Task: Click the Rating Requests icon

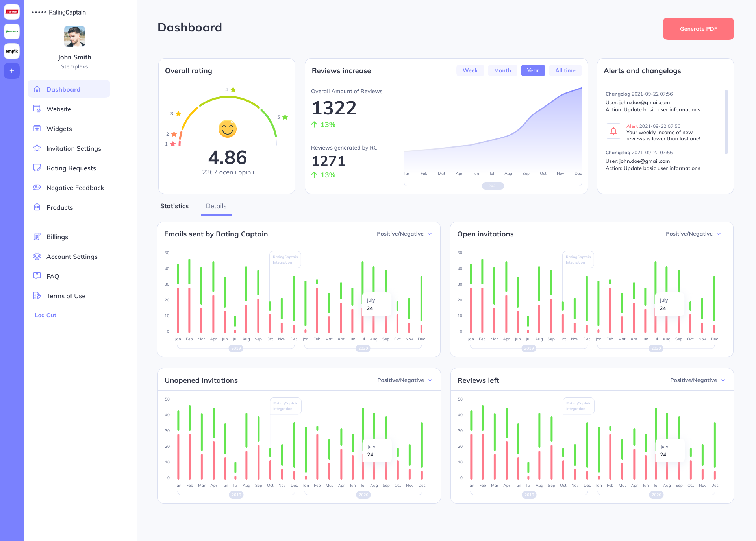Action: click(x=37, y=168)
